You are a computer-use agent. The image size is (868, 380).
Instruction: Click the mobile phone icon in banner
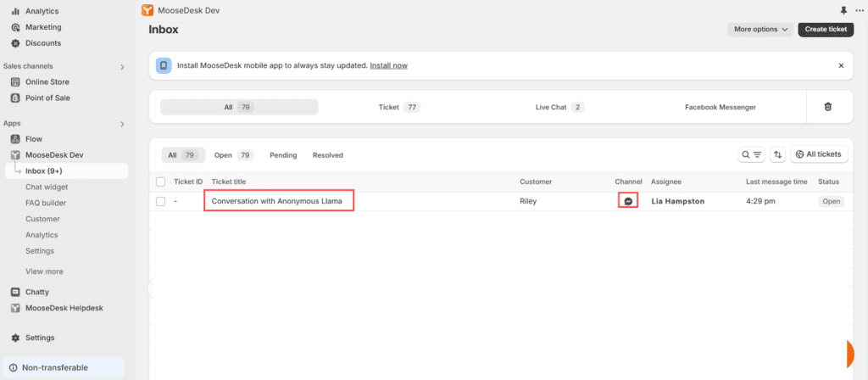(x=164, y=65)
